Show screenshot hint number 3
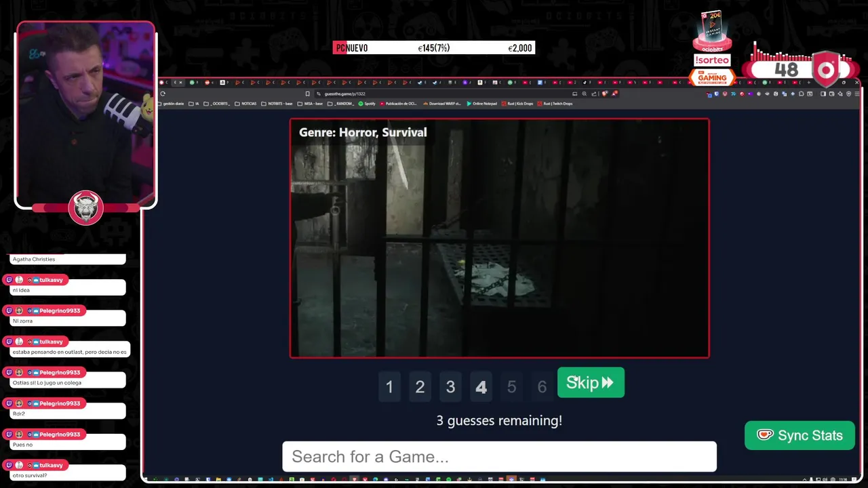This screenshot has width=868, height=488. point(450,386)
